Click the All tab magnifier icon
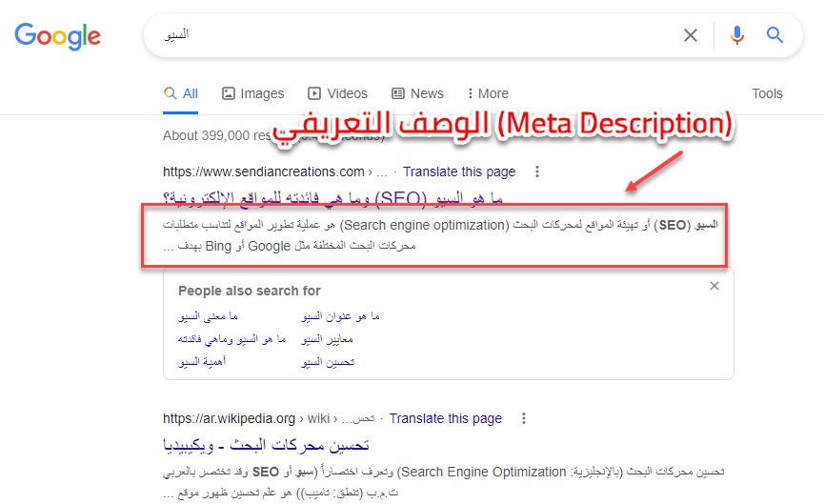The width and height of the screenshot is (824, 504). pos(170,93)
